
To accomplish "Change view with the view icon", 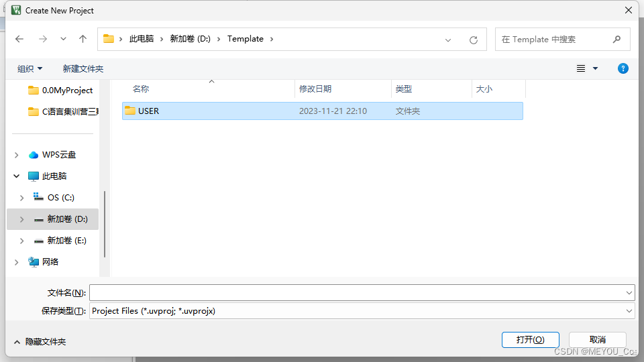I will [581, 68].
